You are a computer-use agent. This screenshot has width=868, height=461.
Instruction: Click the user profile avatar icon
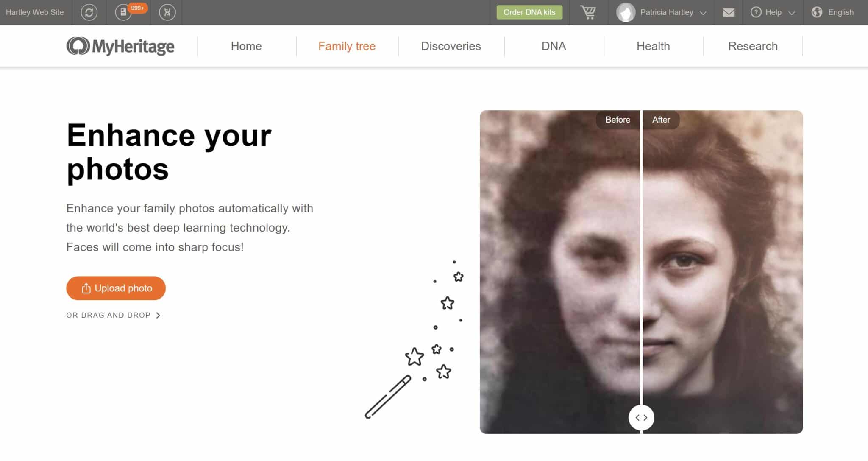tap(626, 12)
